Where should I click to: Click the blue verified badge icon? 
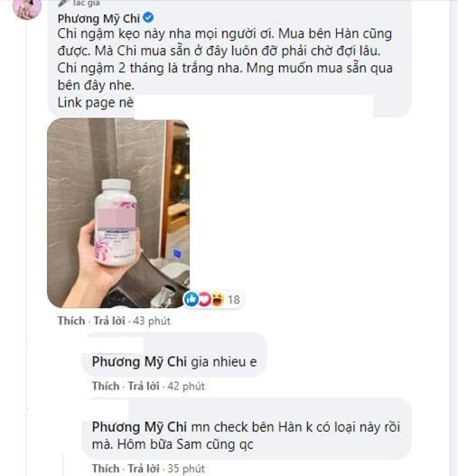148,18
